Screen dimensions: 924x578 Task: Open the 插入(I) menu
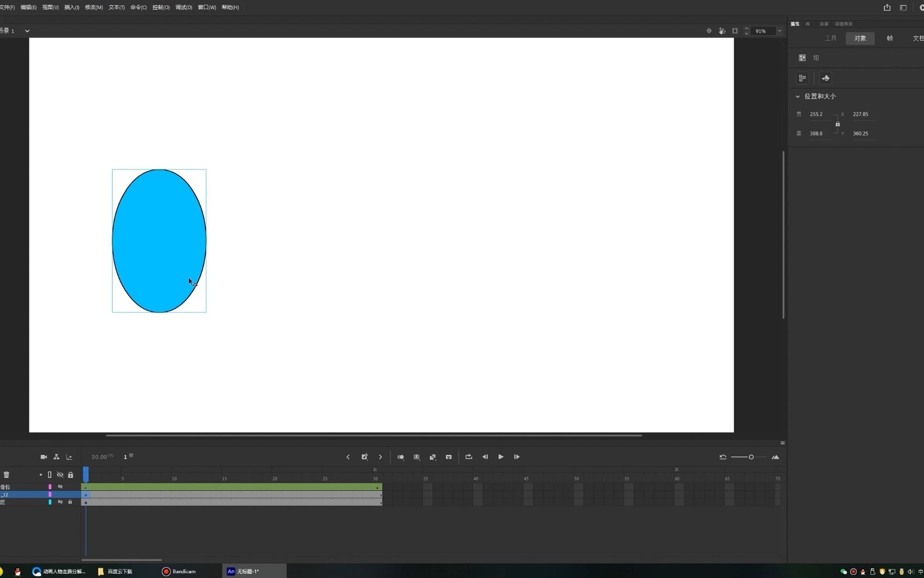[72, 7]
